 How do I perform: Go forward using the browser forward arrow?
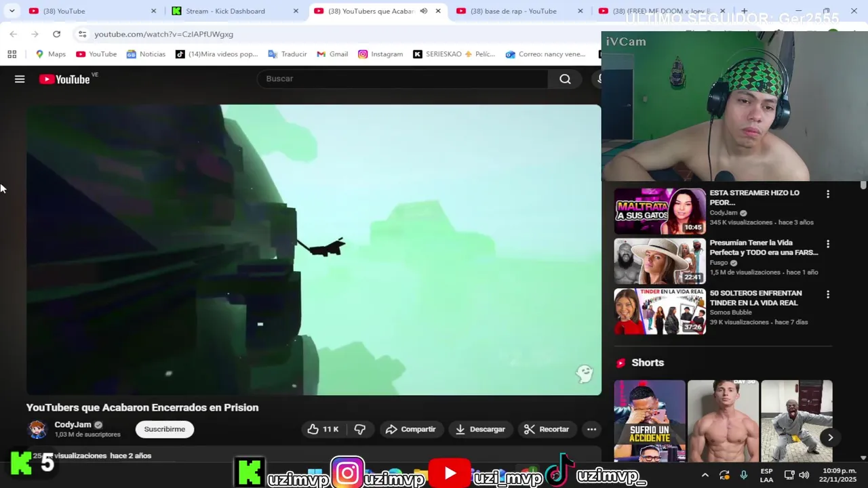(x=35, y=34)
